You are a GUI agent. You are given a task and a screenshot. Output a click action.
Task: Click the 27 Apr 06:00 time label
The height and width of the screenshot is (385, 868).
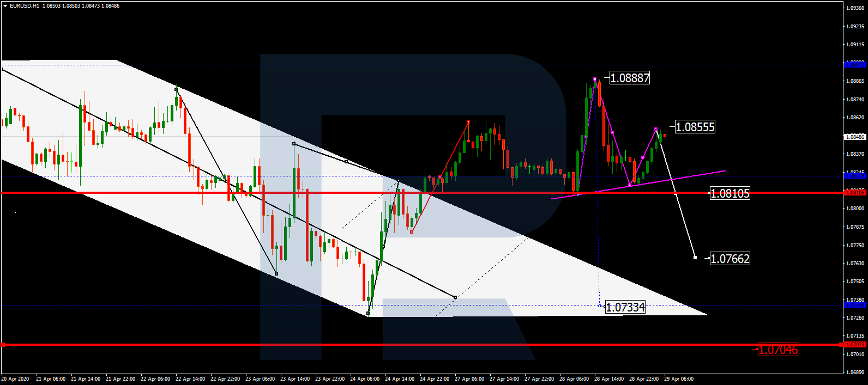coord(469,379)
